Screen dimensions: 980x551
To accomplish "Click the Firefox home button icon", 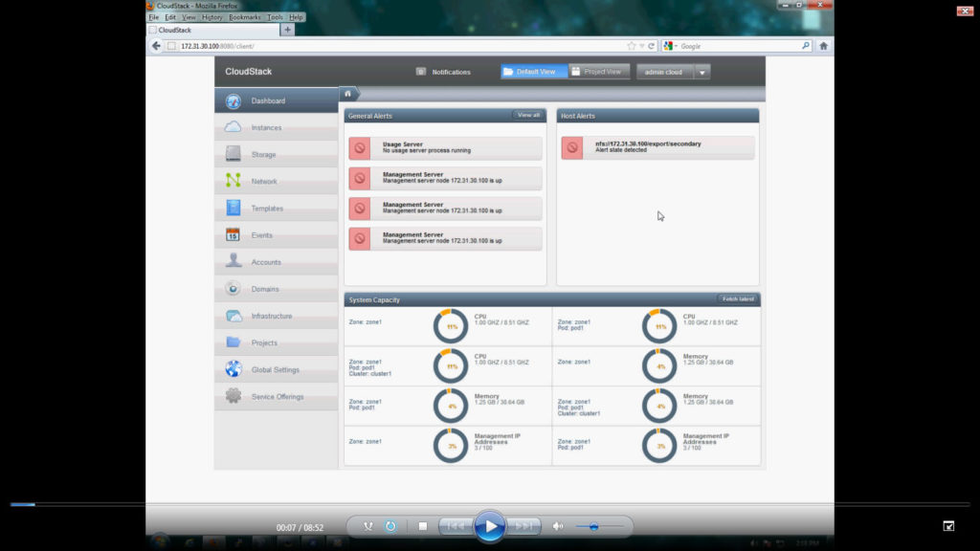I will point(823,46).
